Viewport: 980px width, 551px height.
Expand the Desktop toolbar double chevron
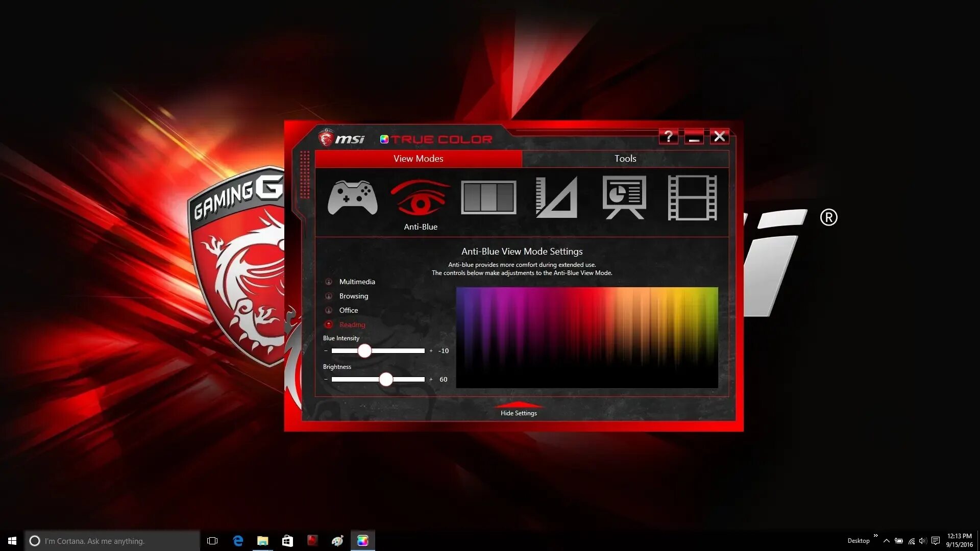[x=876, y=535]
